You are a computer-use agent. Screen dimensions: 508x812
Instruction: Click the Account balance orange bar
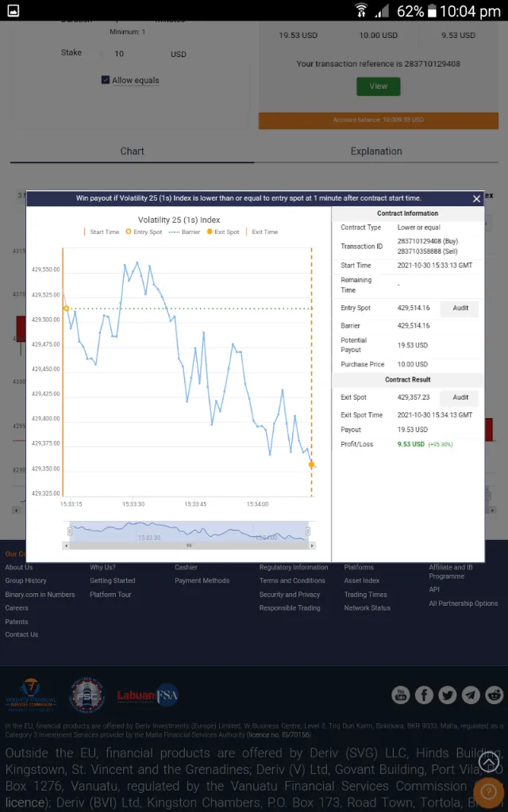379,121
